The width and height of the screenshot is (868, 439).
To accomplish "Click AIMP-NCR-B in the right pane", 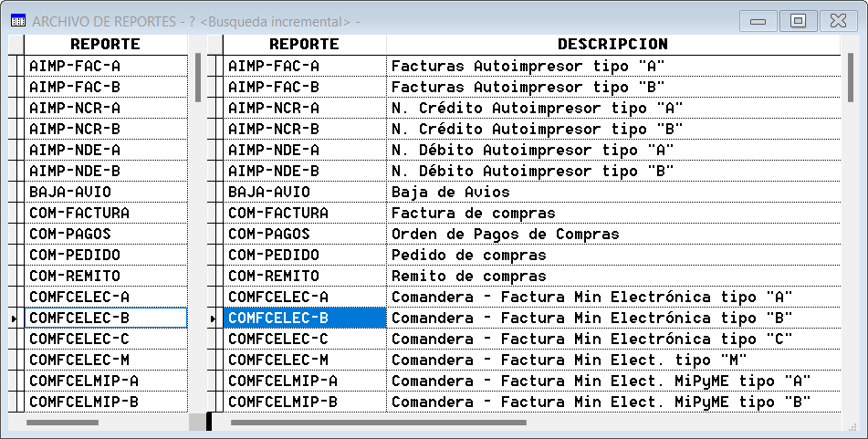I will (305, 129).
